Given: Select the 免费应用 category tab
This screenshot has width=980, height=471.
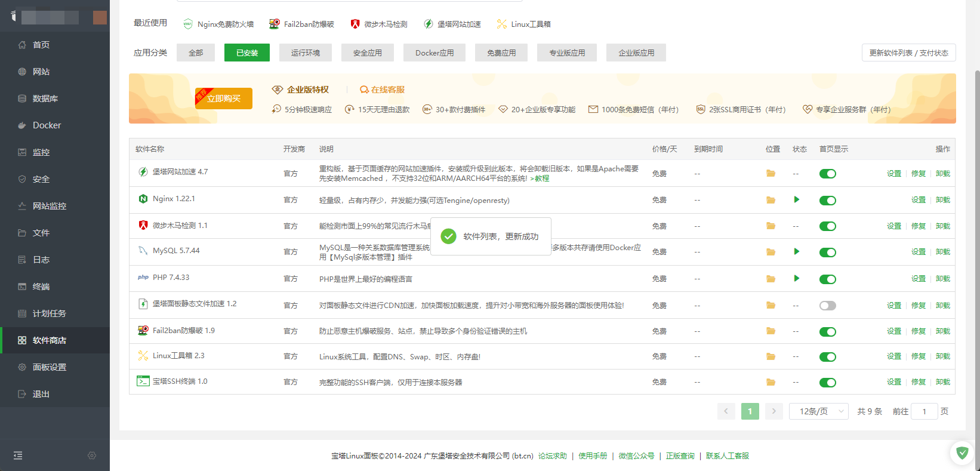Looking at the screenshot, I should 501,53.
